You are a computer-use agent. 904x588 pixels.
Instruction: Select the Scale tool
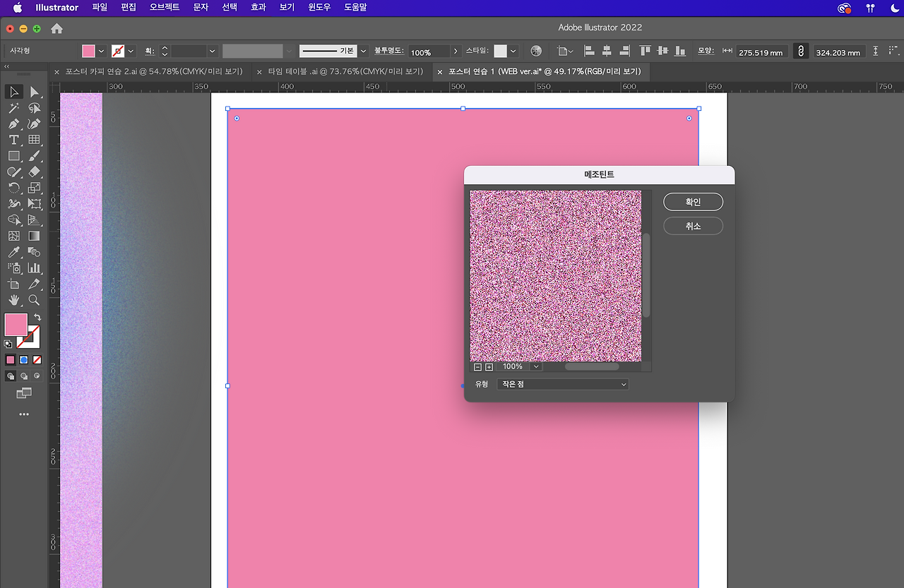click(x=34, y=188)
